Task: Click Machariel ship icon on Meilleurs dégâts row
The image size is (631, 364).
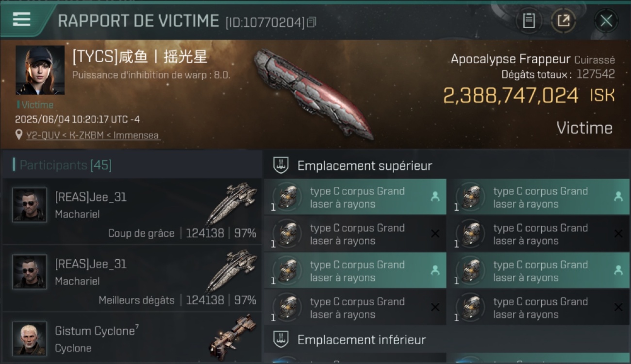Action: [x=231, y=270]
